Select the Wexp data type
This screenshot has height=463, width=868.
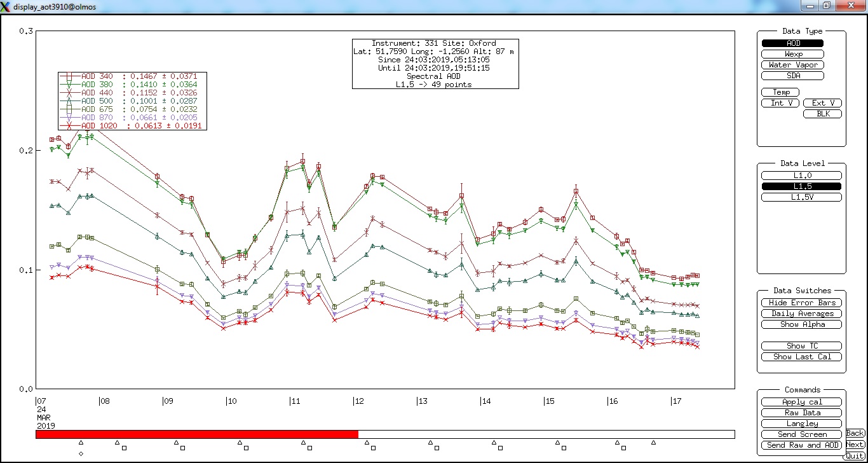coord(792,54)
